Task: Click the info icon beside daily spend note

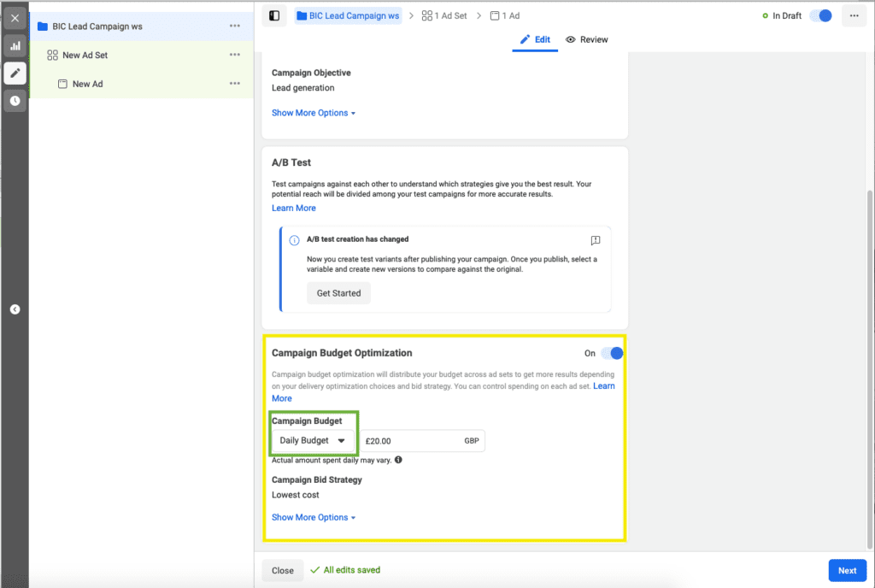Action: pyautogui.click(x=398, y=460)
